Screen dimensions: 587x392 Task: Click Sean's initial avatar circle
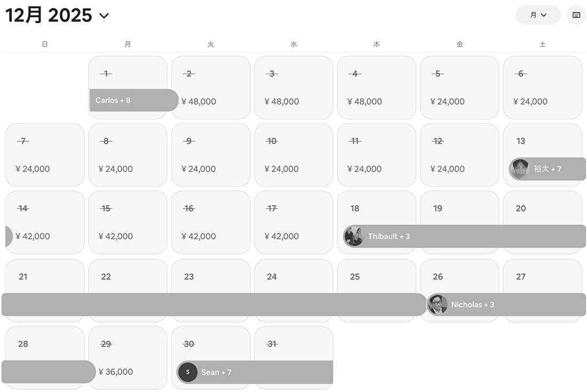[188, 372]
